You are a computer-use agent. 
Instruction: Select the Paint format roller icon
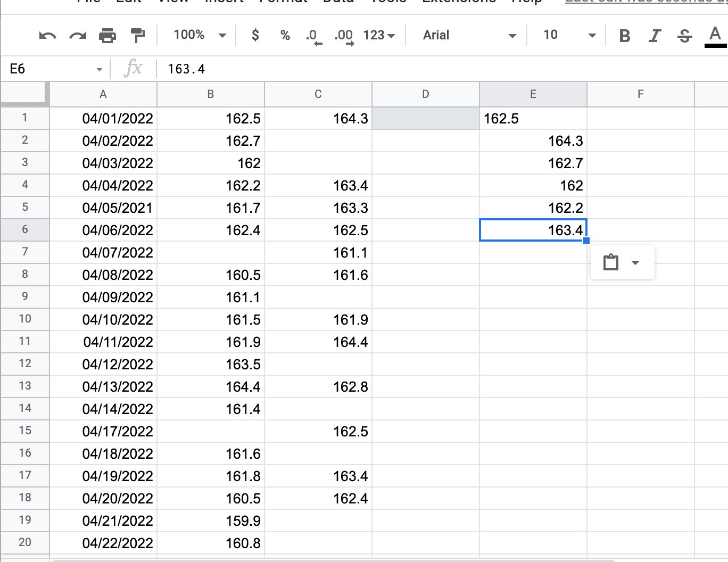[138, 36]
